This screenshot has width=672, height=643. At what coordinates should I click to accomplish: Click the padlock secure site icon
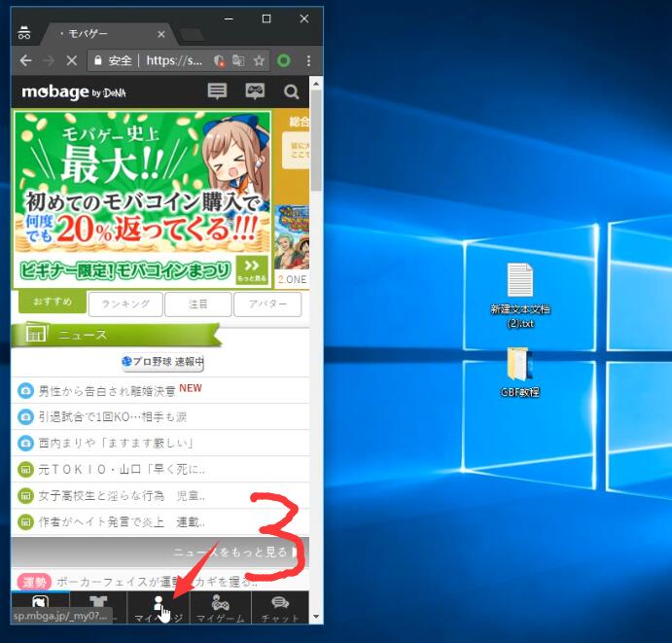(x=97, y=60)
